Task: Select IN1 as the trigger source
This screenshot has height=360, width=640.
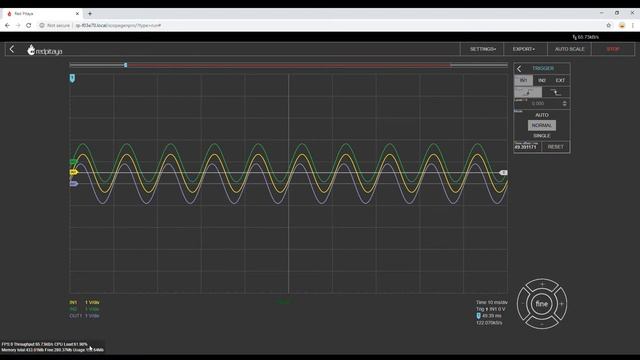Action: 523,80
